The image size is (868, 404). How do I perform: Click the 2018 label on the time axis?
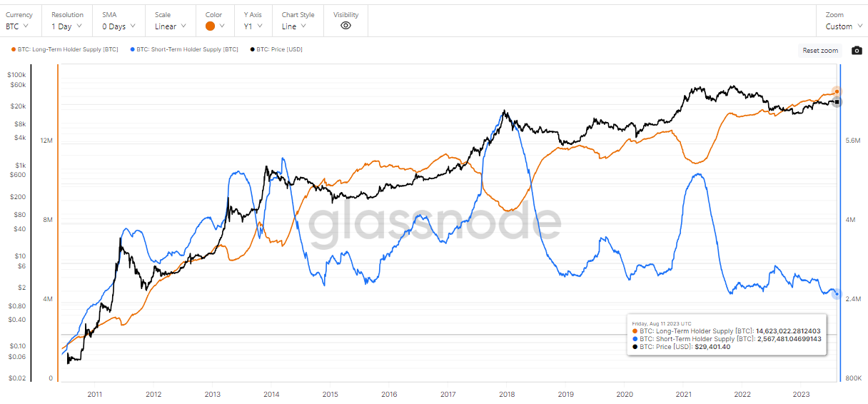click(507, 394)
